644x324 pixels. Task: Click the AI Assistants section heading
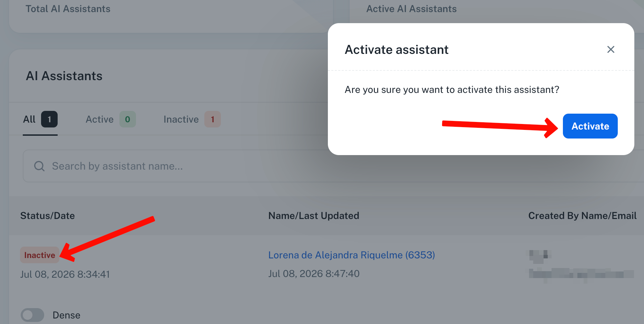(x=64, y=76)
